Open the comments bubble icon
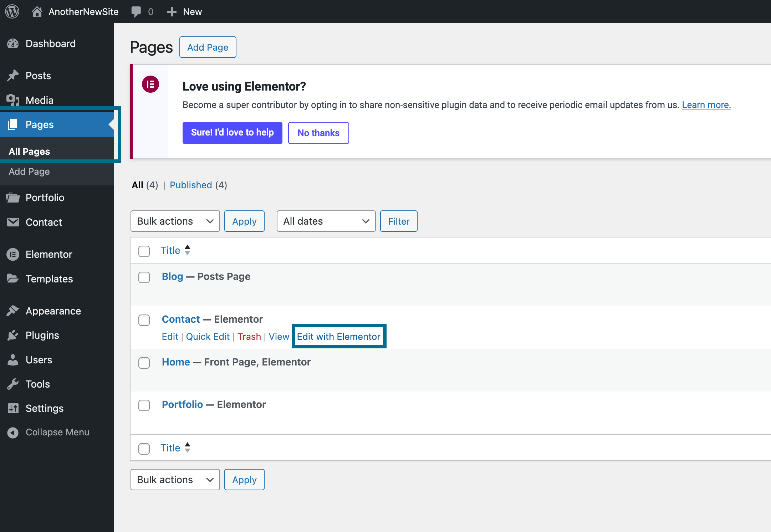 tap(136, 12)
